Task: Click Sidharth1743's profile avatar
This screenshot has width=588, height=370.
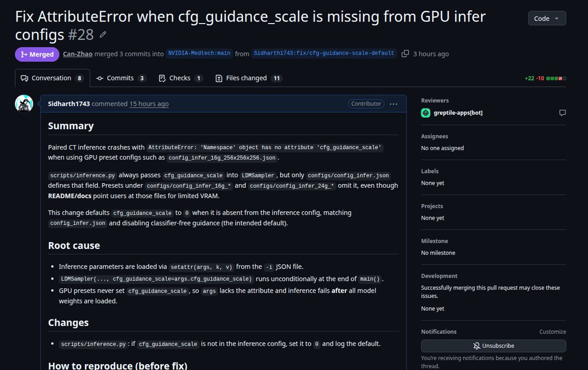Action: (x=24, y=104)
